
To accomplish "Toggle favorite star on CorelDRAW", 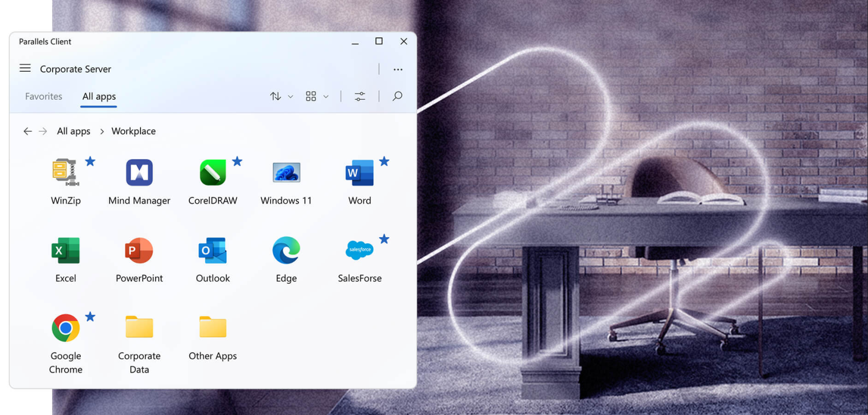I will [237, 161].
